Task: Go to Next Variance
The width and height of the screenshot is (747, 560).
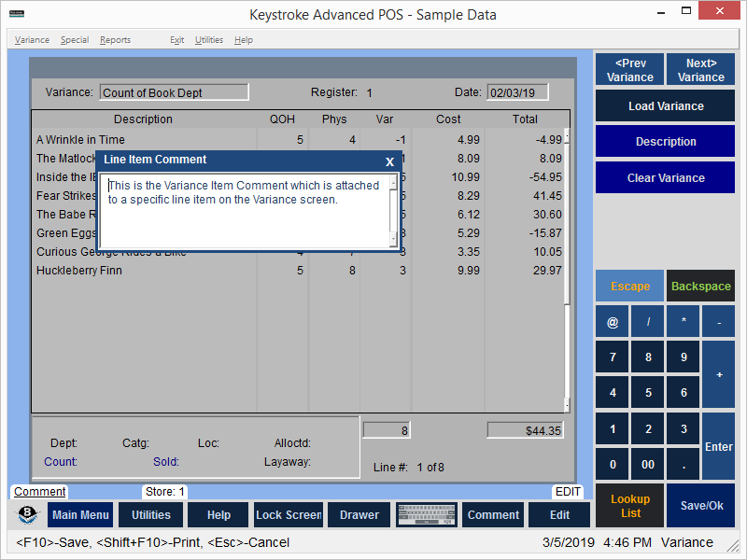Action: (x=700, y=70)
